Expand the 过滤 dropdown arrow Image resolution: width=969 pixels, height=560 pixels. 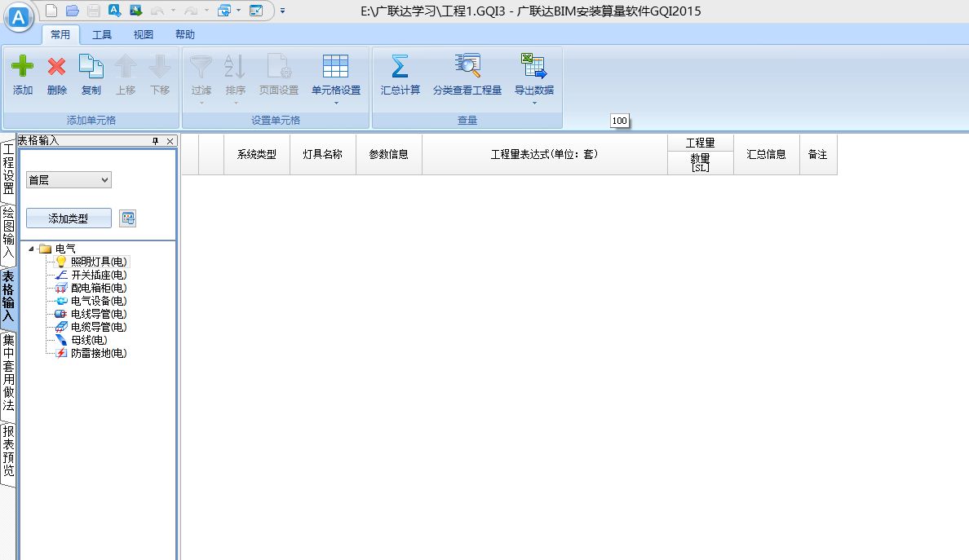coord(201,103)
